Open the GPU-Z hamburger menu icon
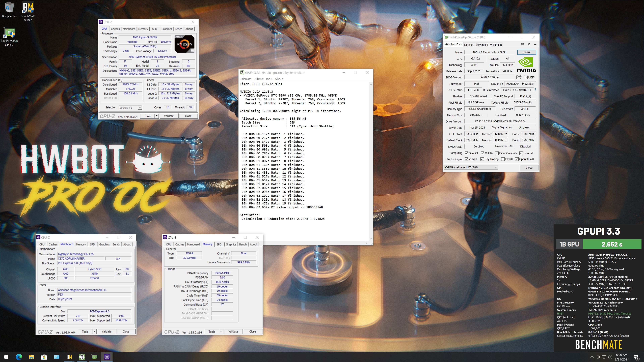This screenshot has height=362, width=644. pyautogui.click(x=535, y=44)
